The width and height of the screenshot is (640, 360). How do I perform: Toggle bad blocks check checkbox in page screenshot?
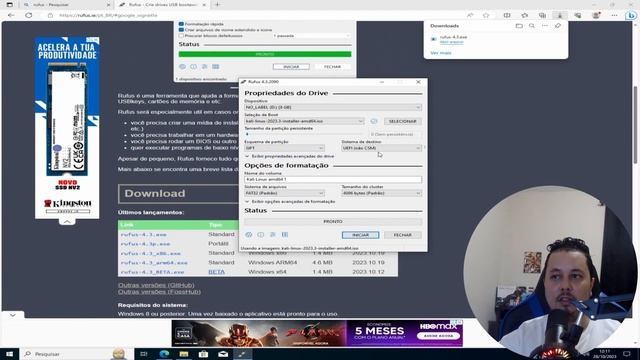[x=181, y=36]
